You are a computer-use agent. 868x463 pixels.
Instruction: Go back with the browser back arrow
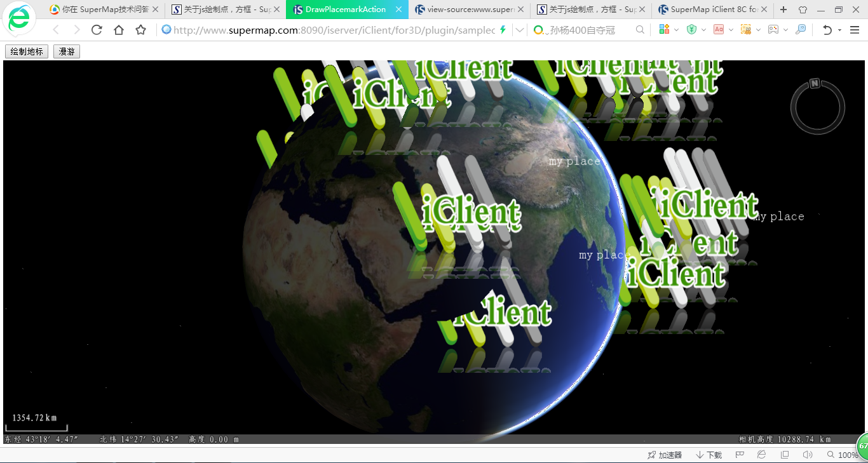[56, 30]
